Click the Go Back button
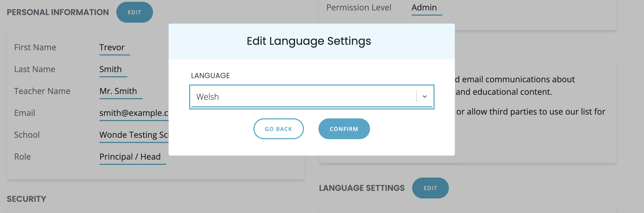This screenshot has width=644, height=213. [278, 129]
